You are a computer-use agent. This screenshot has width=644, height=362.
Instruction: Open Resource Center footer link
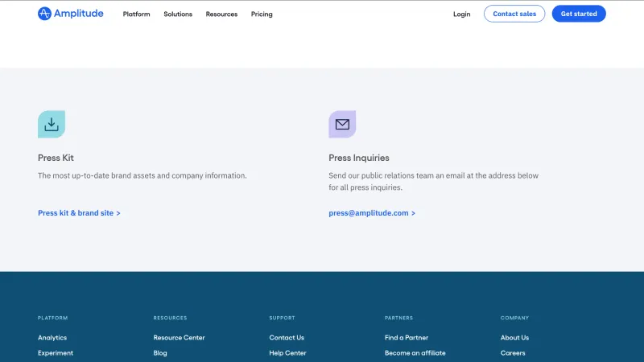tap(179, 337)
